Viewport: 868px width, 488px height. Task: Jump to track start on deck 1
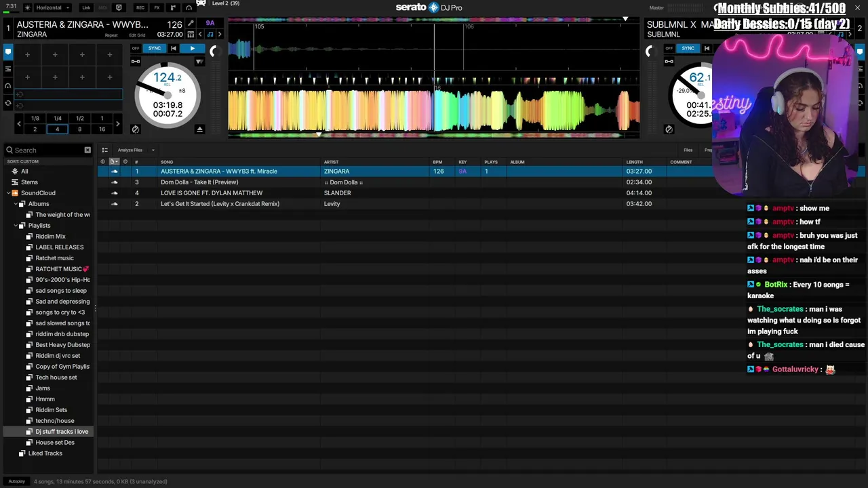[174, 48]
